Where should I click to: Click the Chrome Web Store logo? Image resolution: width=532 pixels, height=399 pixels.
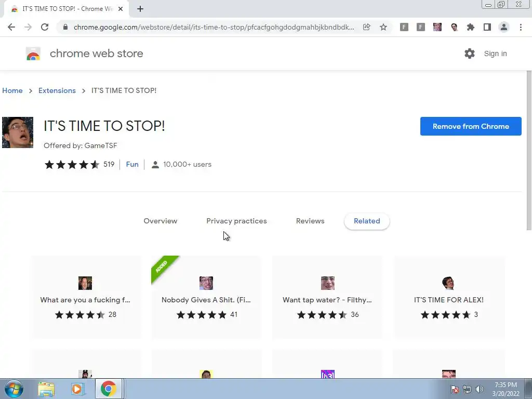[33, 54]
